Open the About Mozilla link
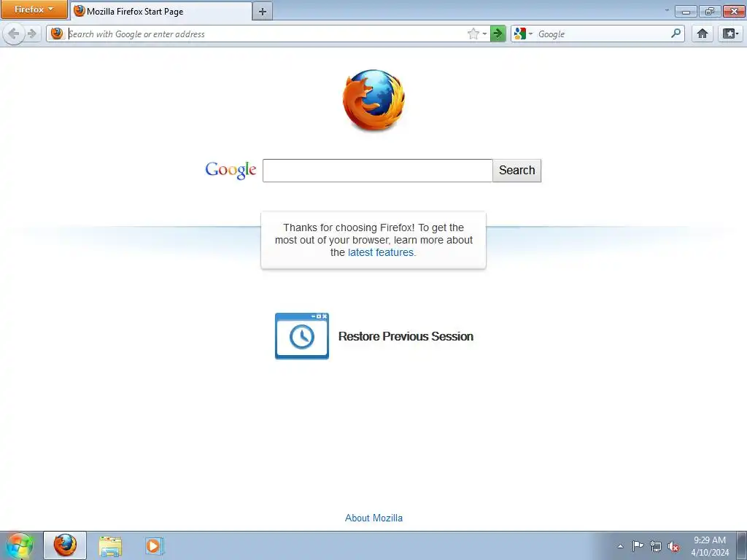The width and height of the screenshot is (747, 560). 373,518
